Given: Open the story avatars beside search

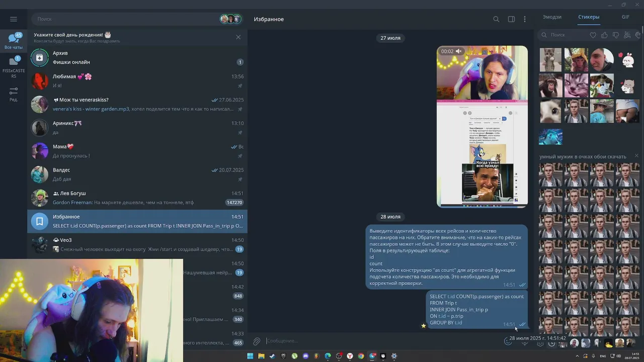Looking at the screenshot, I should (231, 19).
